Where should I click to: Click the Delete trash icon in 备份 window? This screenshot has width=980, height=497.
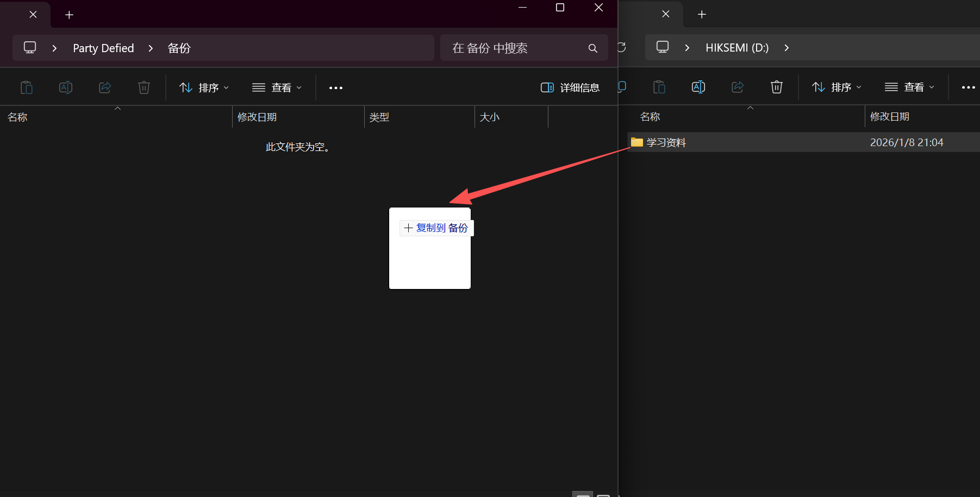point(144,87)
